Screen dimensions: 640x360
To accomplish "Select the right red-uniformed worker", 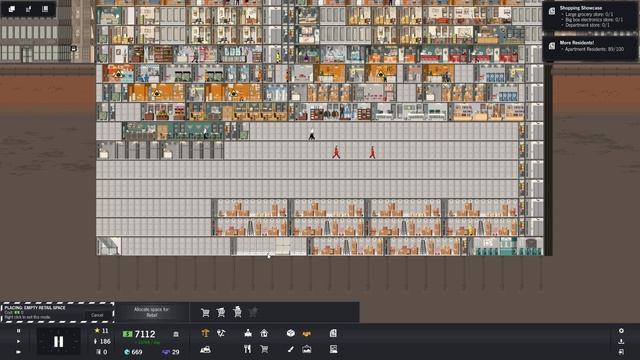I will (x=372, y=152).
